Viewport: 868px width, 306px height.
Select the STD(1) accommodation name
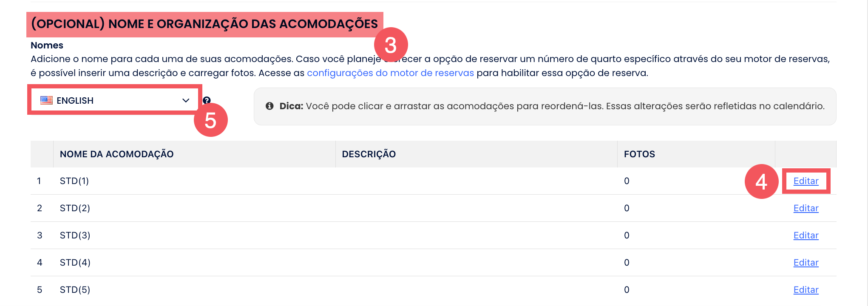tap(74, 181)
